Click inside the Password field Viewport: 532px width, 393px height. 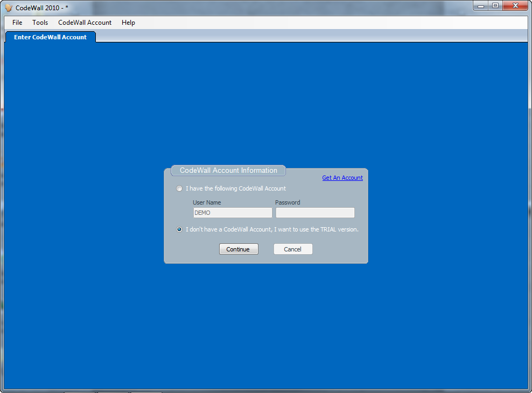(315, 213)
